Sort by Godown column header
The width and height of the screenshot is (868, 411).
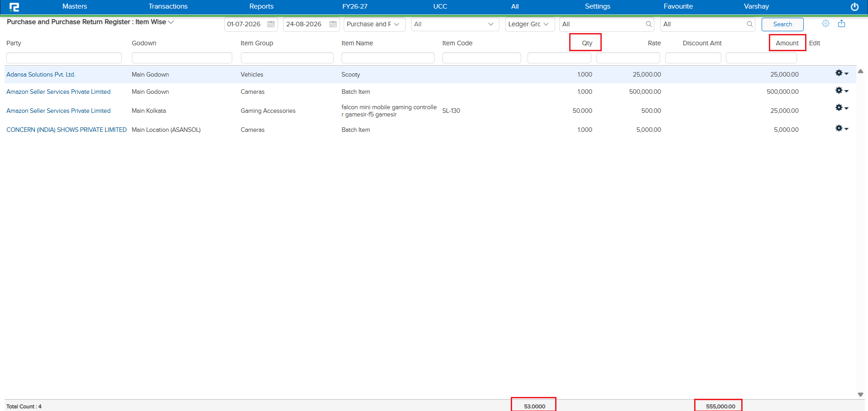point(144,43)
